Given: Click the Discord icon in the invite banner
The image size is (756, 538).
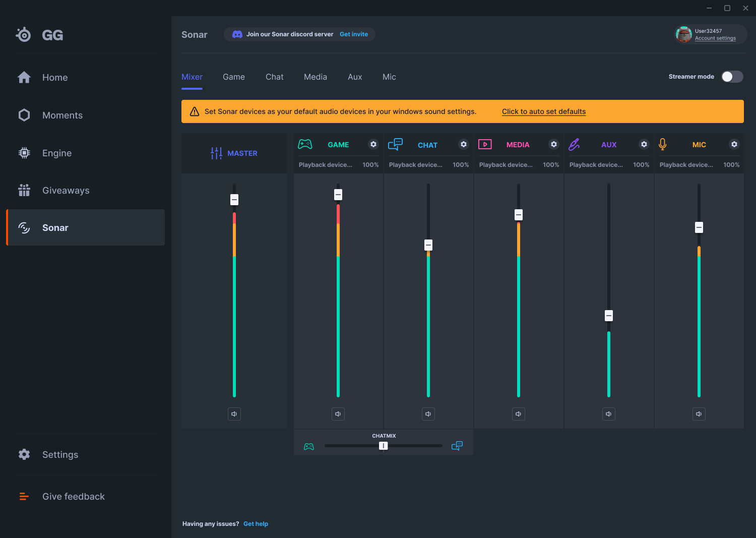Looking at the screenshot, I should 237,34.
